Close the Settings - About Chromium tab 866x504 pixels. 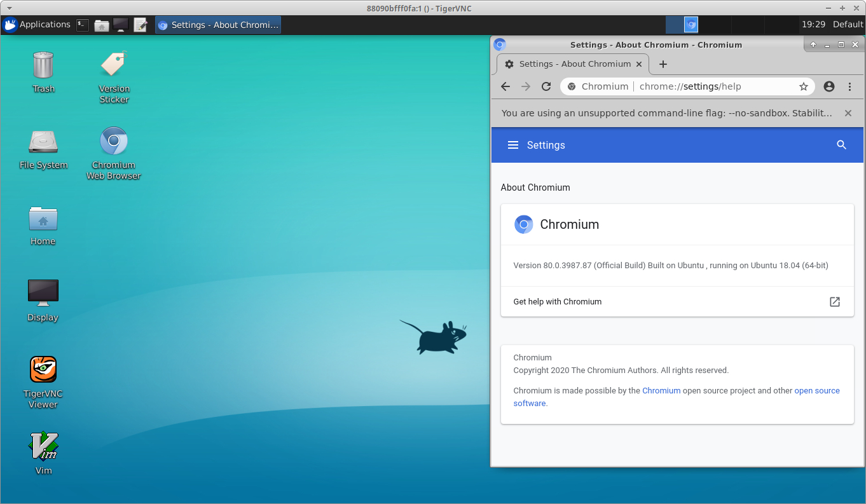click(x=638, y=64)
